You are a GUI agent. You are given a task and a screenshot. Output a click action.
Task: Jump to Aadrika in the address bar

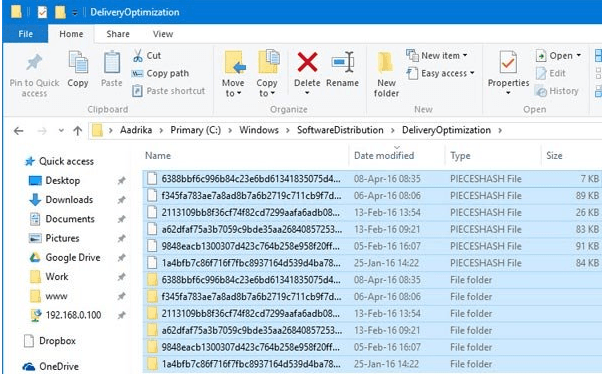136,130
